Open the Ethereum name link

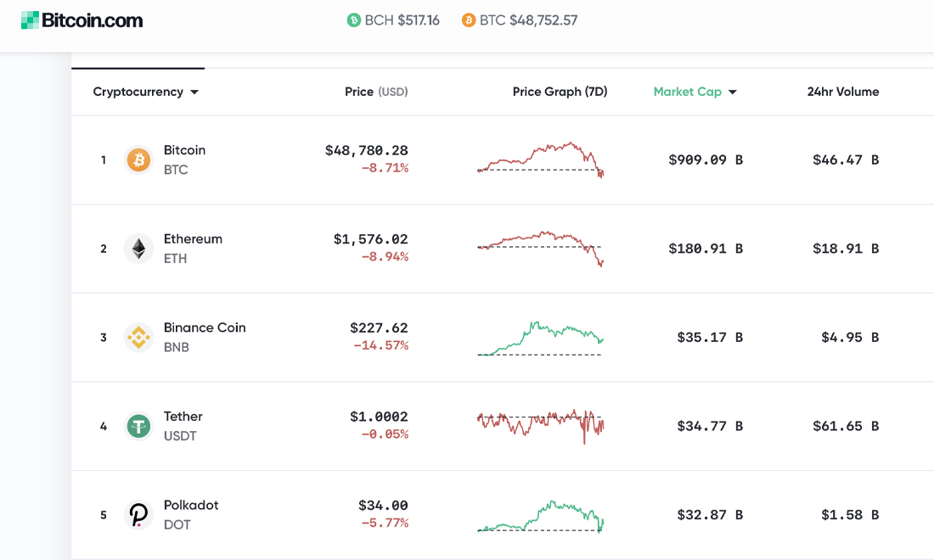tap(193, 238)
